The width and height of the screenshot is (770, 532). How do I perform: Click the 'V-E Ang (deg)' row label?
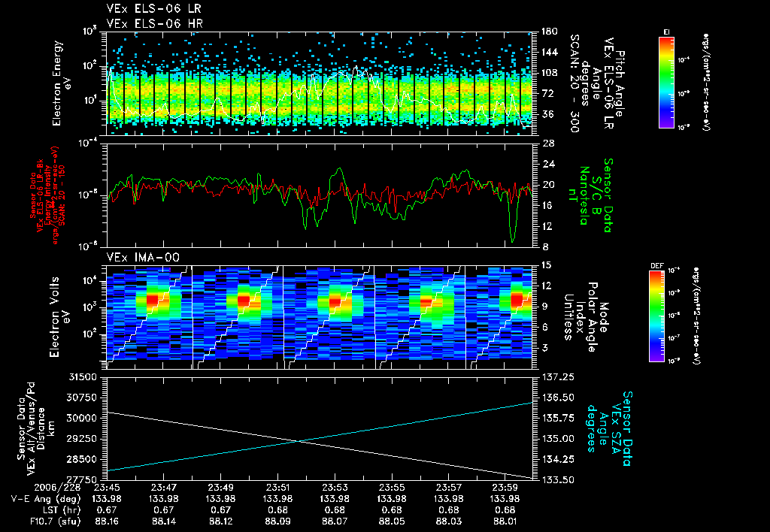[46, 499]
